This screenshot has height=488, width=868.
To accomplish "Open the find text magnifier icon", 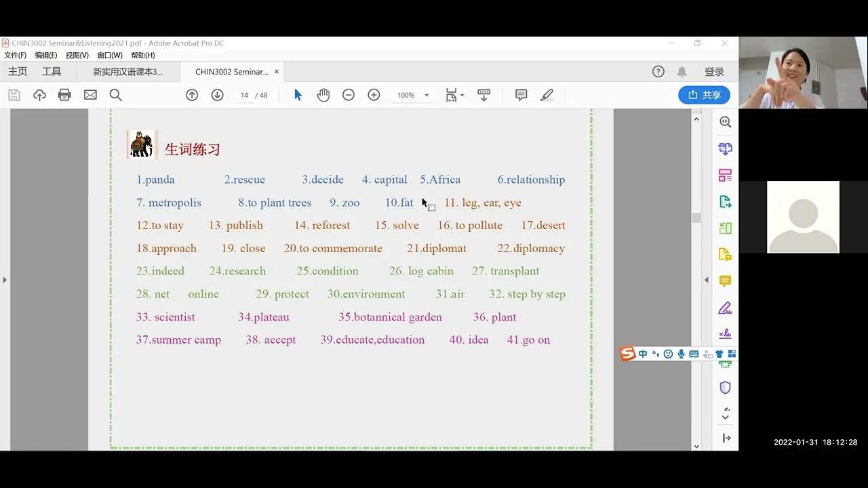I will click(116, 95).
